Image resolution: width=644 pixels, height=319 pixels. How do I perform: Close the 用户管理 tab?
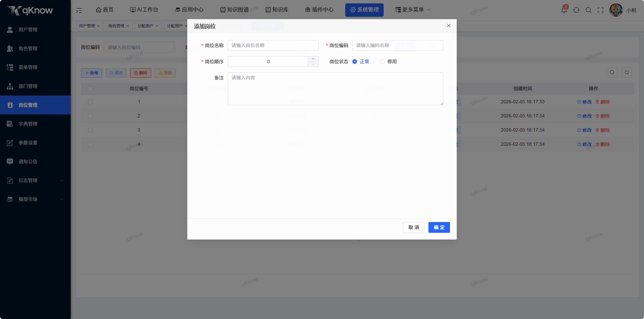coord(98,26)
